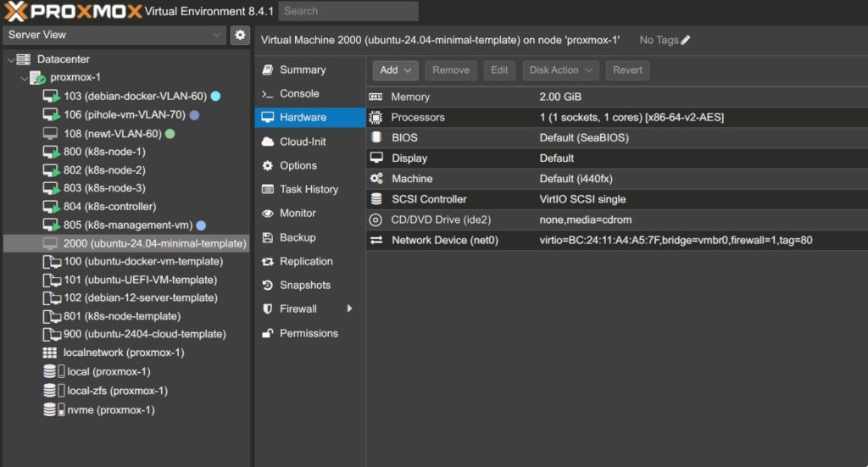Show the Snapshots tab
This screenshot has height=467, width=868.
click(310, 285)
